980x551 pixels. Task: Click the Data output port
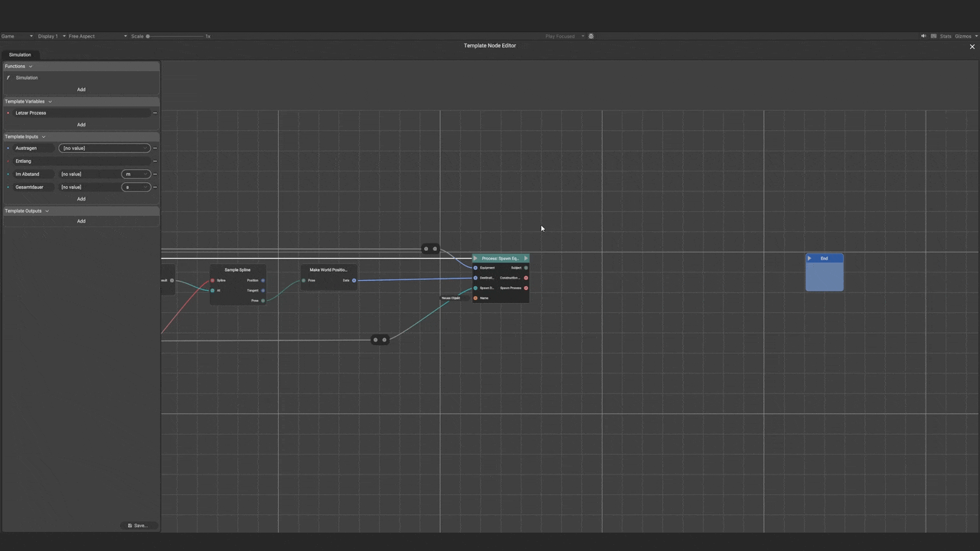[x=354, y=280]
